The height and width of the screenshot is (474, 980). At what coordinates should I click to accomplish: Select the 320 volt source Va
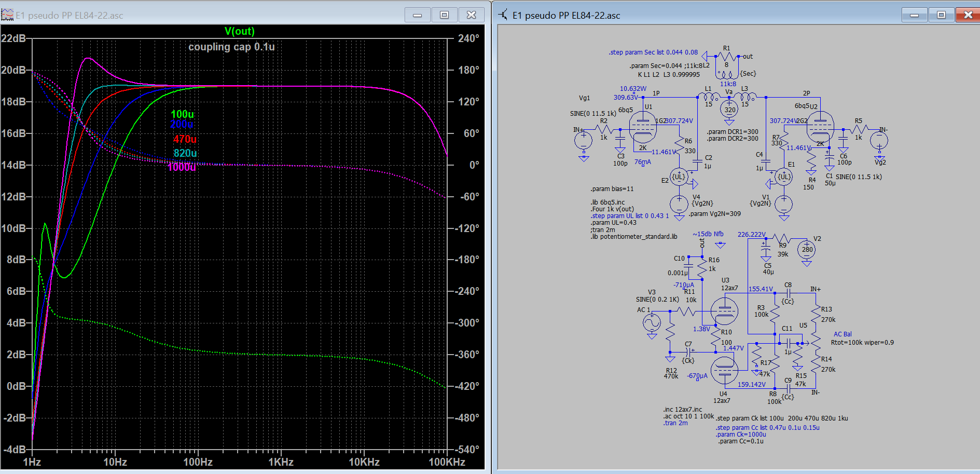click(x=729, y=109)
